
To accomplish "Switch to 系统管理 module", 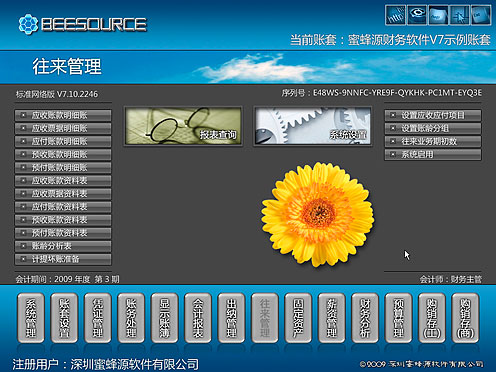I will pyautogui.click(x=31, y=318).
